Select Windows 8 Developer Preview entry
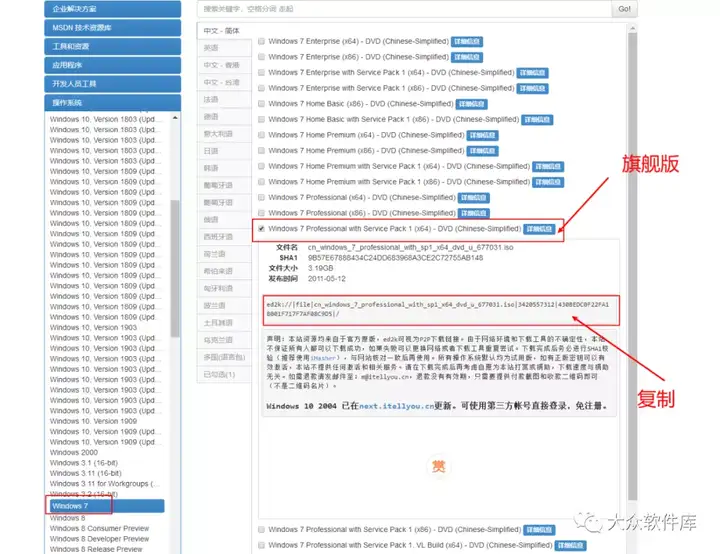This screenshot has width=720, height=554. click(x=99, y=539)
